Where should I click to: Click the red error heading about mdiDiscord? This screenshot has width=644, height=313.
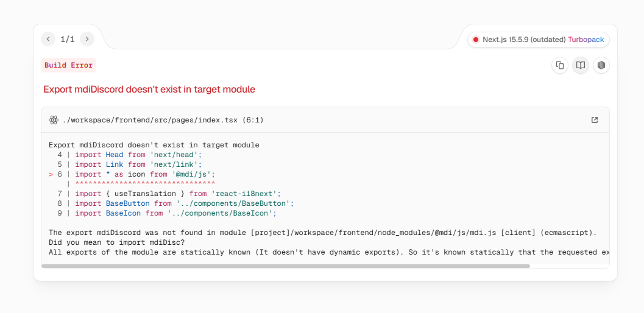pos(149,90)
